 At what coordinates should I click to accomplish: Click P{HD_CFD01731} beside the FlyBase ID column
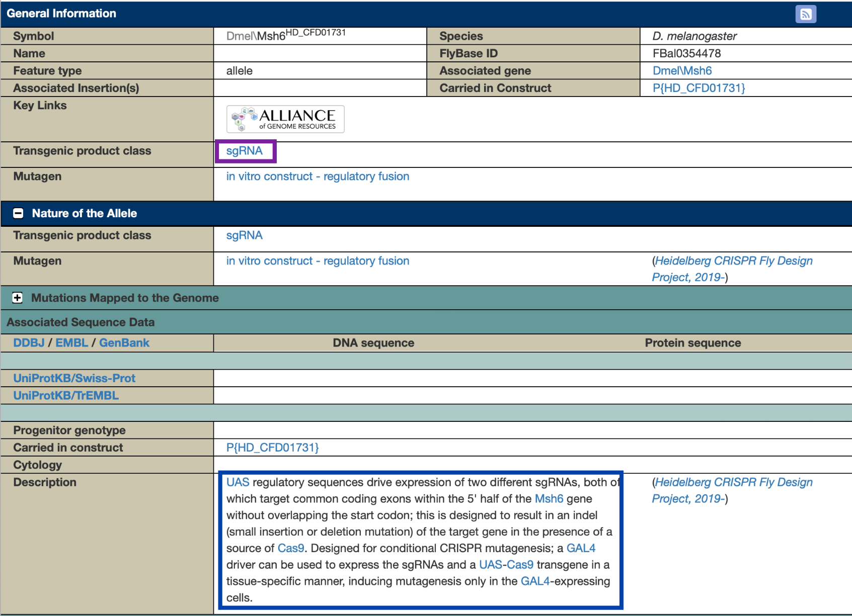(x=699, y=88)
